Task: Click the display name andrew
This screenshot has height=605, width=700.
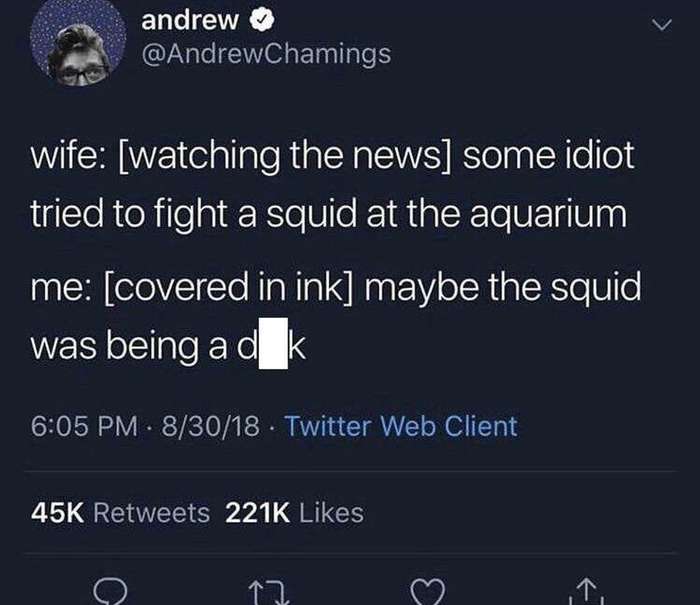Action: pyautogui.click(x=190, y=21)
